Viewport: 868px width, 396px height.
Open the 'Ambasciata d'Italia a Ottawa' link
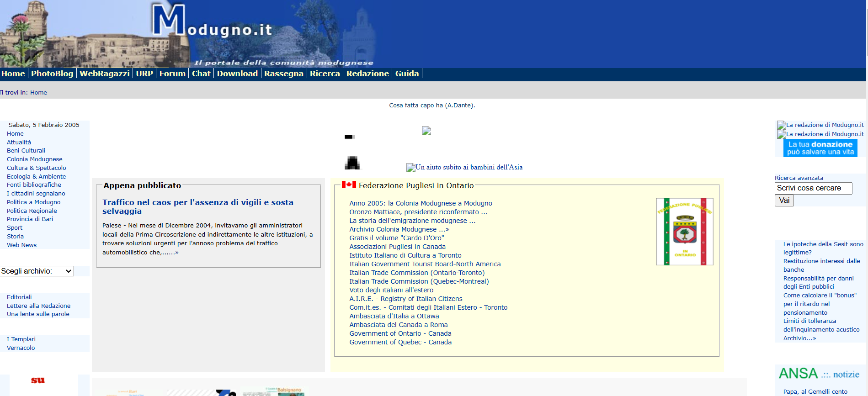(394, 316)
